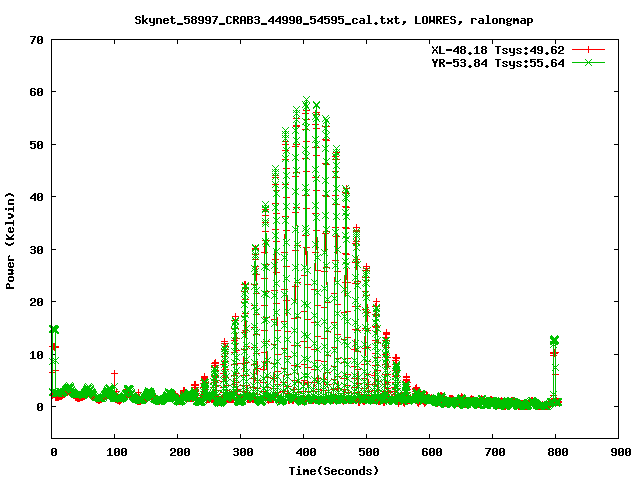This screenshot has width=640, height=480.
Task: Click the Time(Seconds) x-axis label
Action: coord(334,471)
